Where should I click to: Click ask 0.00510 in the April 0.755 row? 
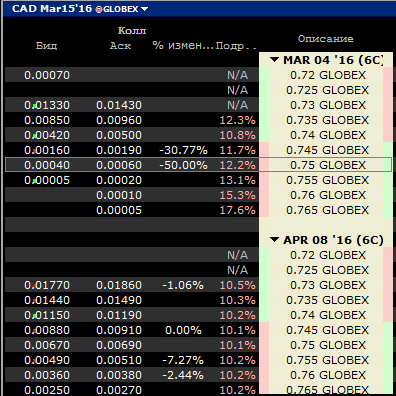pyautogui.click(x=119, y=360)
